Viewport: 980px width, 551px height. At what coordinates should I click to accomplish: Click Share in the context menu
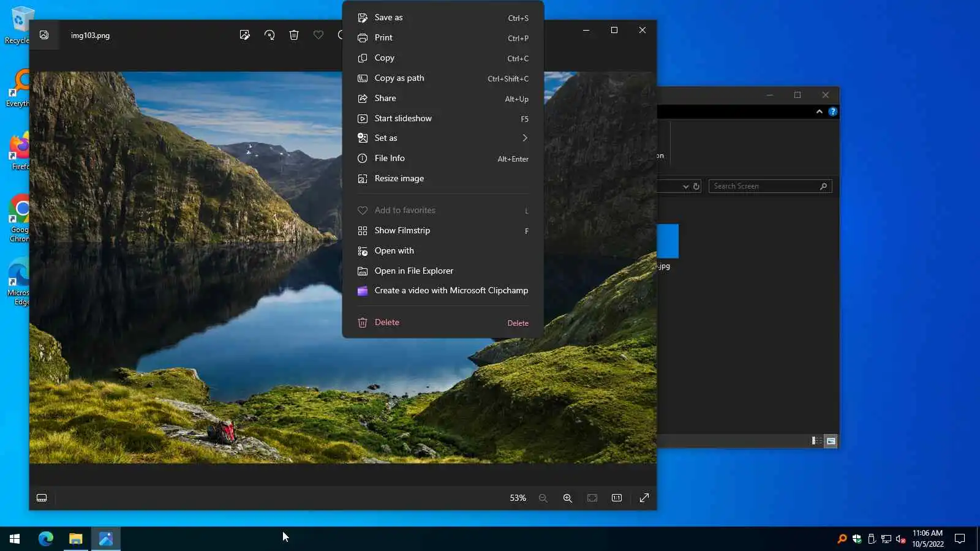(x=443, y=99)
